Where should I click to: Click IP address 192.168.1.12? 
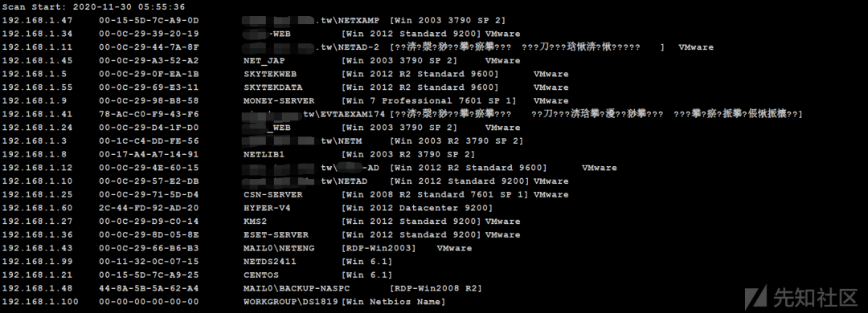pos(37,168)
